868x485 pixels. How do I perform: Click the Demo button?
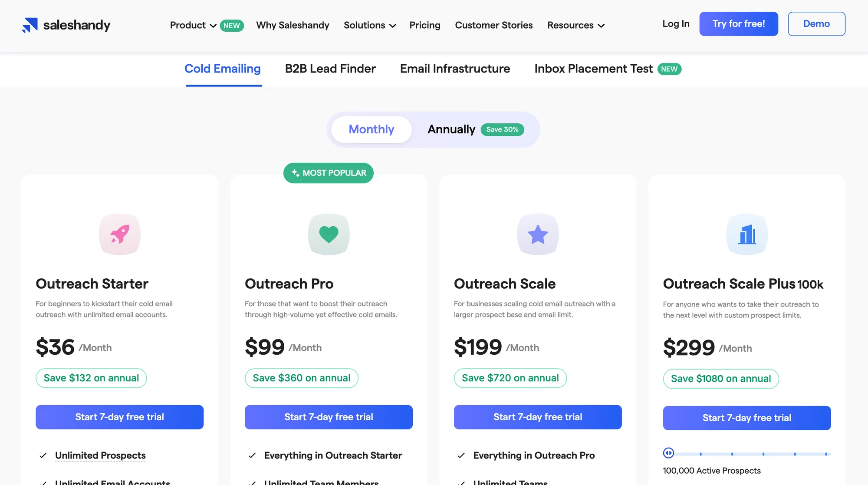tap(816, 24)
